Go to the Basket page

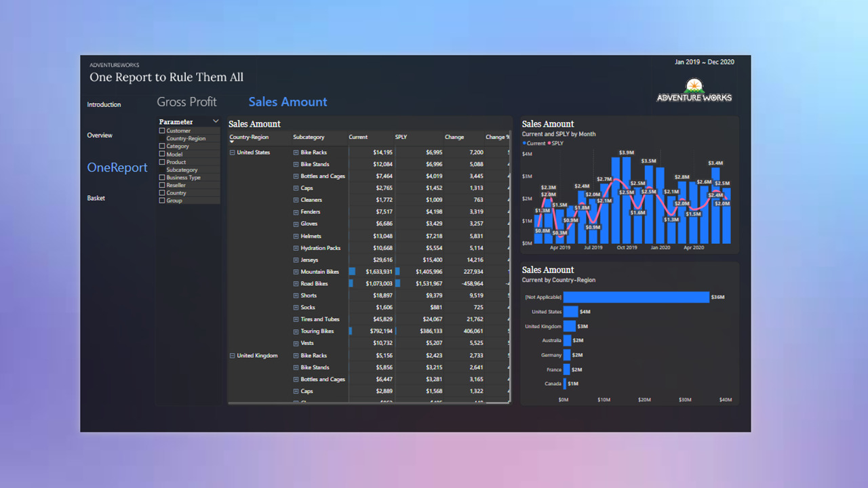tap(96, 198)
